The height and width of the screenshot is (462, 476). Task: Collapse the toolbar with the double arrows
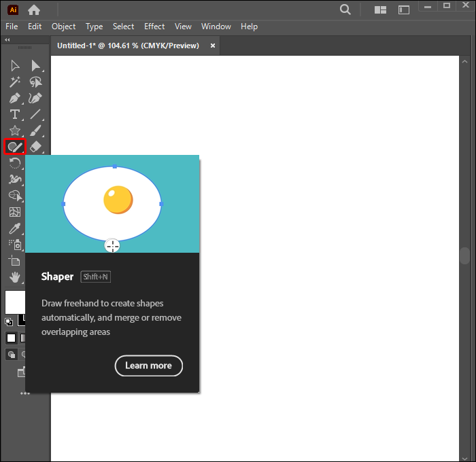[7, 40]
